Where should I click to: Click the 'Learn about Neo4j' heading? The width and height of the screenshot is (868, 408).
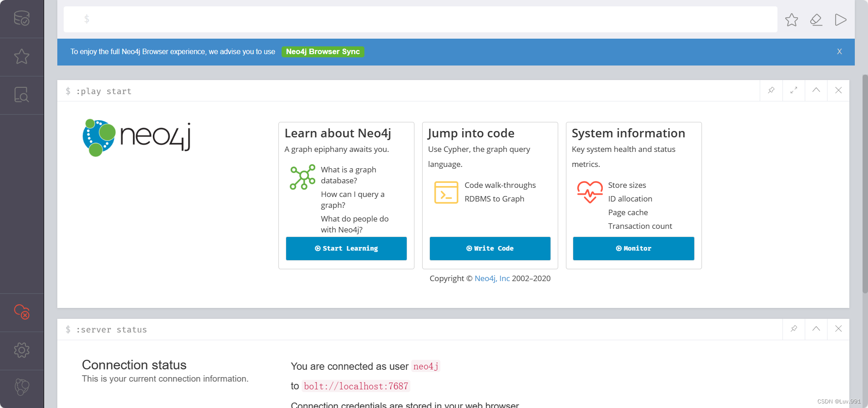(x=338, y=133)
